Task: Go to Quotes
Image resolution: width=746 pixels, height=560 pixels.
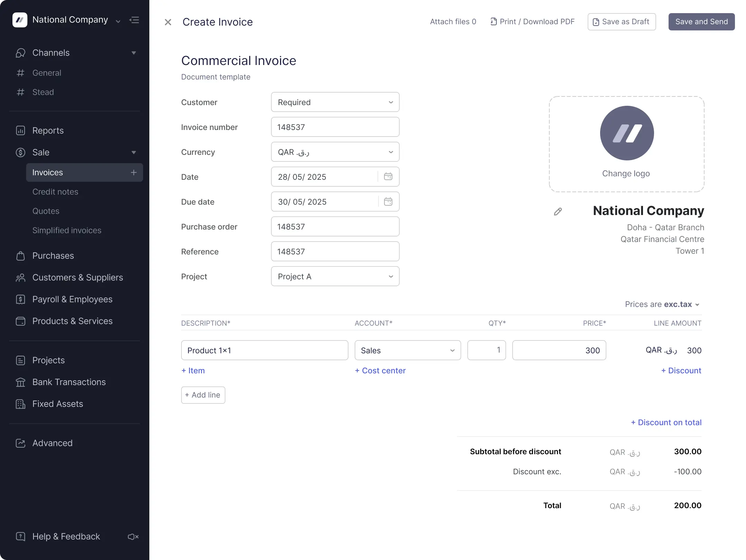Action: (x=46, y=211)
